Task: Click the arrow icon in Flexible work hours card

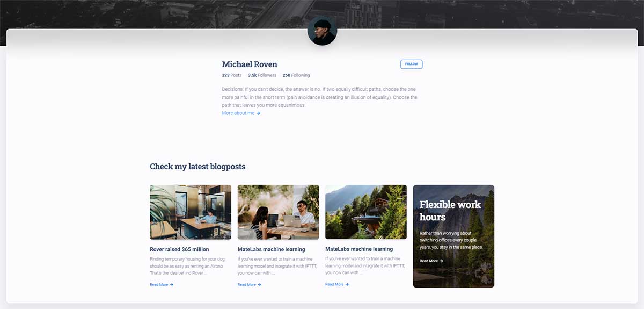Action: (442, 261)
